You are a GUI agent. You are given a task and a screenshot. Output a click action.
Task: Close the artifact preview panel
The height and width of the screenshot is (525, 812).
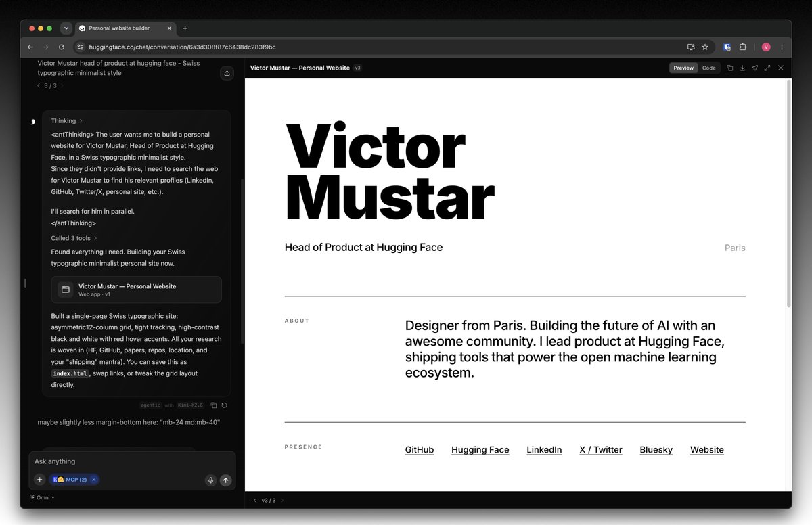[781, 68]
